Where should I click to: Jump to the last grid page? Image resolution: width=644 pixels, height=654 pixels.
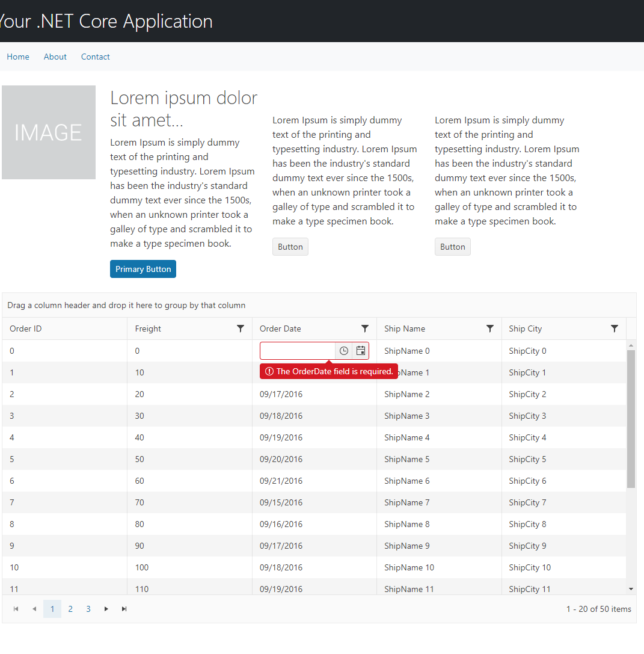tap(124, 609)
